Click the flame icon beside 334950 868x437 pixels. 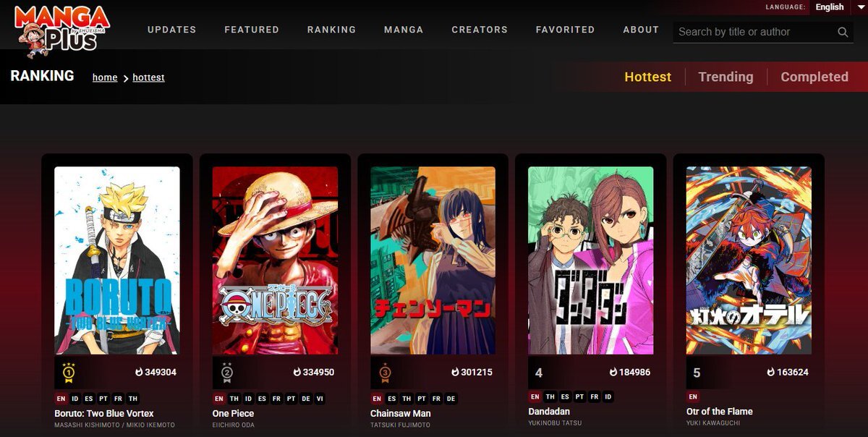click(297, 373)
